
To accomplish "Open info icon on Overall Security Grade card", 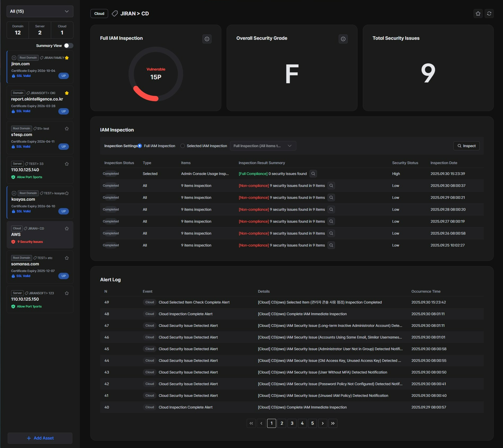I will [x=343, y=39].
